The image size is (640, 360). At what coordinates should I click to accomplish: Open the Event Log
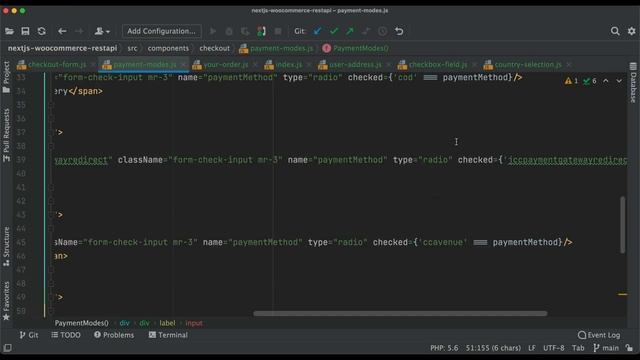click(599, 335)
